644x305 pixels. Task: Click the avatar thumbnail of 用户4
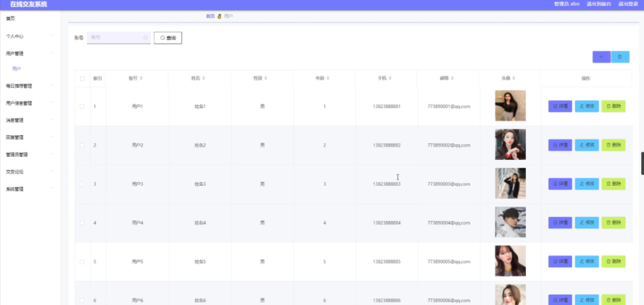point(511,222)
